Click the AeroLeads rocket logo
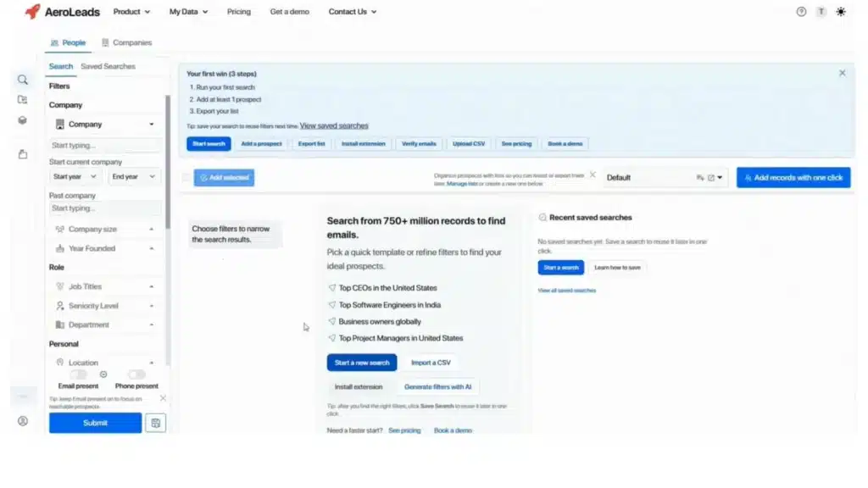The width and height of the screenshot is (868, 488). coord(33,11)
